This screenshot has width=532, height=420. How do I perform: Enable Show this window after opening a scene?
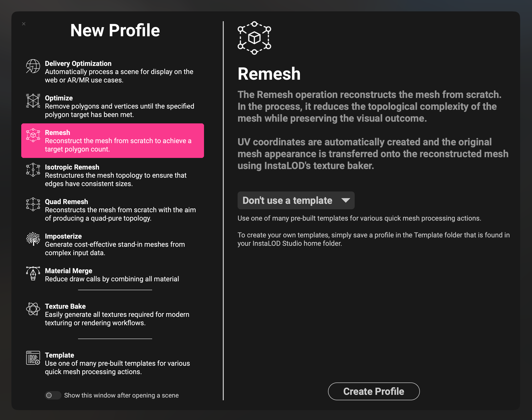pos(53,395)
